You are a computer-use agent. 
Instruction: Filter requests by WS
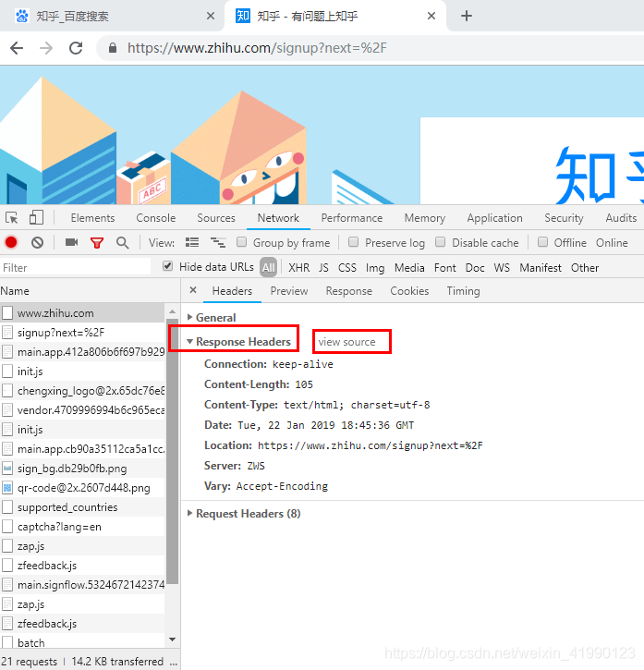click(x=502, y=267)
